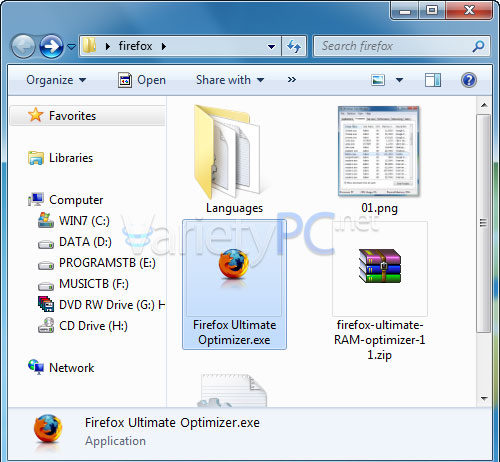Open the Share with menu

pos(230,80)
